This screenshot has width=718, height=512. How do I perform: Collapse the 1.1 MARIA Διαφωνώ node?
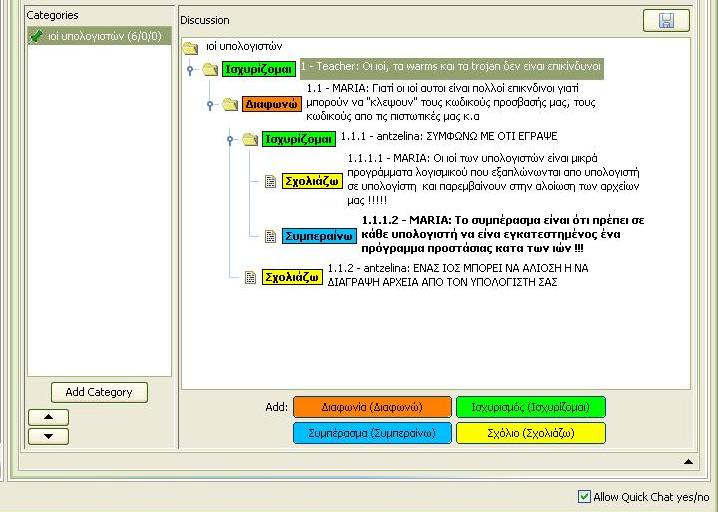click(x=210, y=105)
